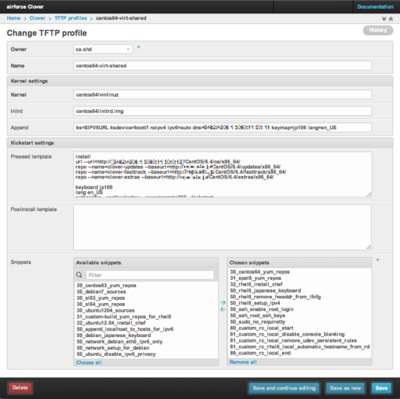Click Save as new button
This screenshot has height=399, width=400.
point(345,388)
